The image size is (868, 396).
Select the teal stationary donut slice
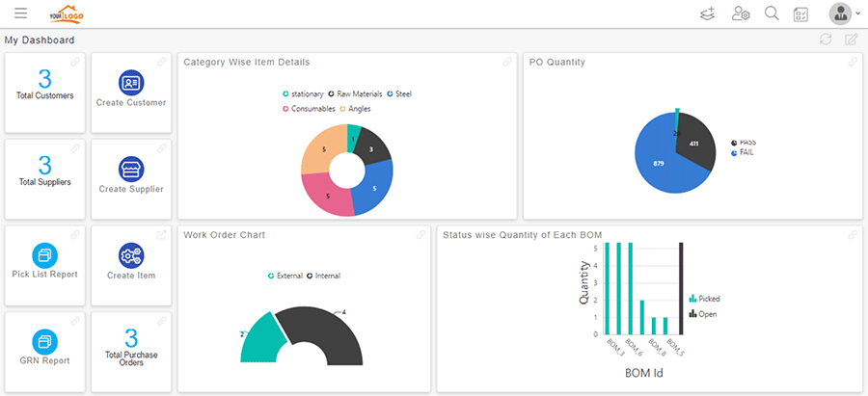tap(353, 137)
